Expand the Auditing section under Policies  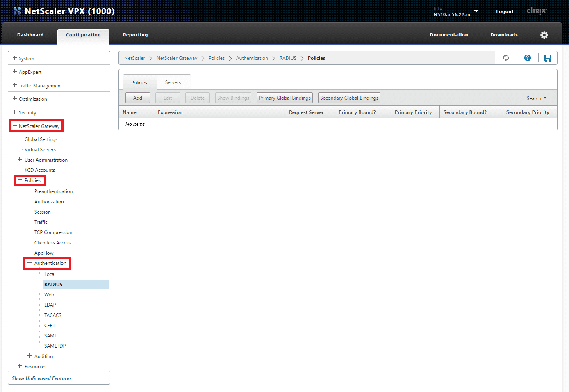click(29, 356)
